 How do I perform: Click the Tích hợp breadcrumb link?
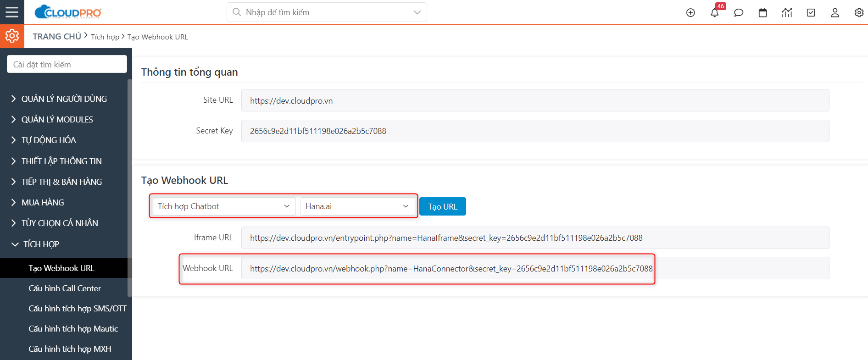point(105,37)
